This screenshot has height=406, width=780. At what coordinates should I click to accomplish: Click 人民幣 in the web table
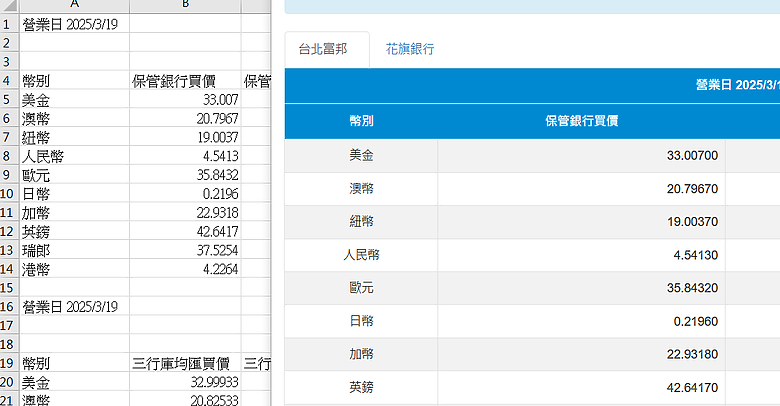361,255
